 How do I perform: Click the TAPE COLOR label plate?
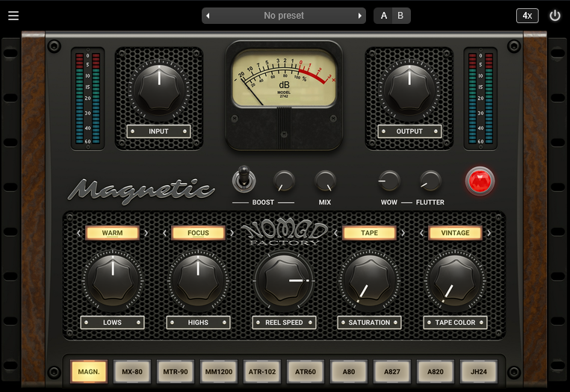[x=455, y=323]
